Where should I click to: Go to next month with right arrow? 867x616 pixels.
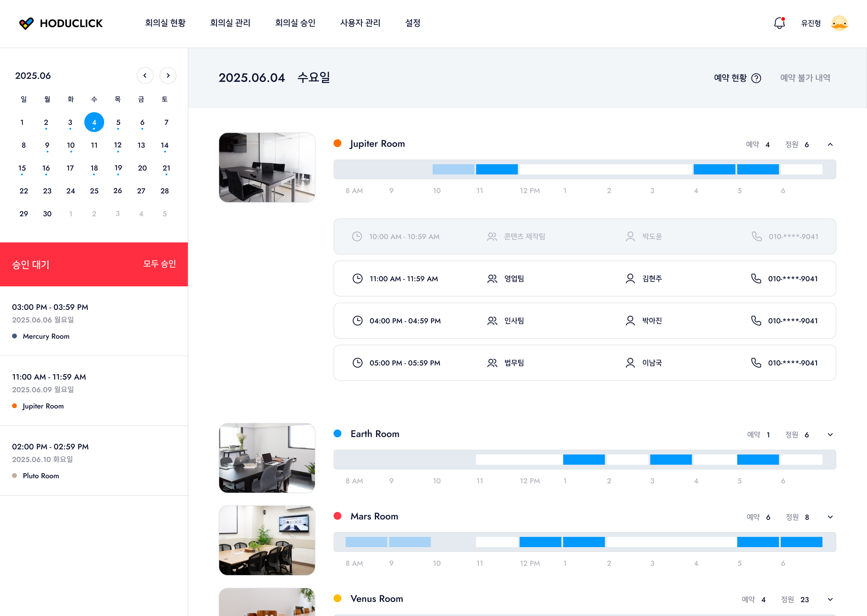168,75
